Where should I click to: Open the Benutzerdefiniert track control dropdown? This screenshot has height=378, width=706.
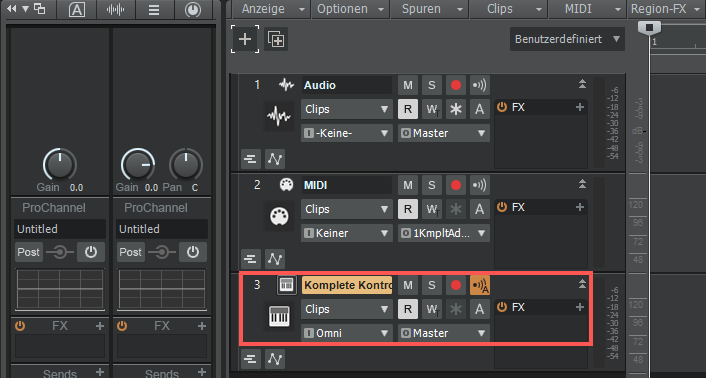pos(567,39)
